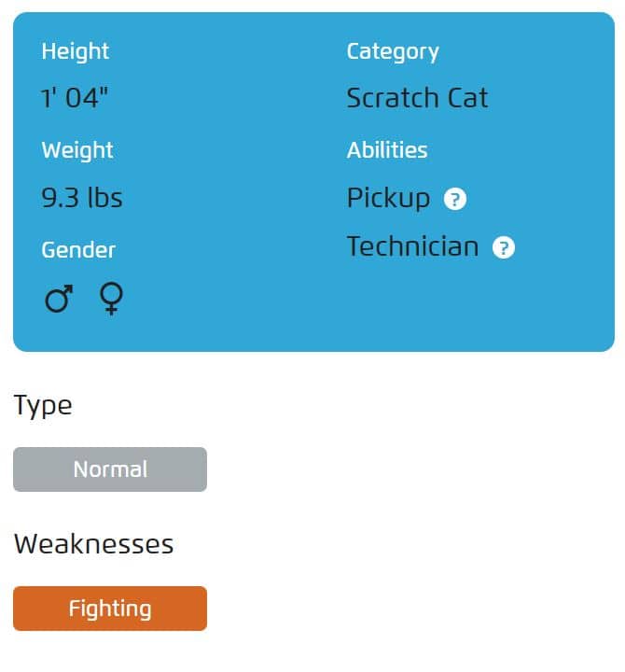Click the Pickup ability name
625x672 pixels.
(x=389, y=199)
